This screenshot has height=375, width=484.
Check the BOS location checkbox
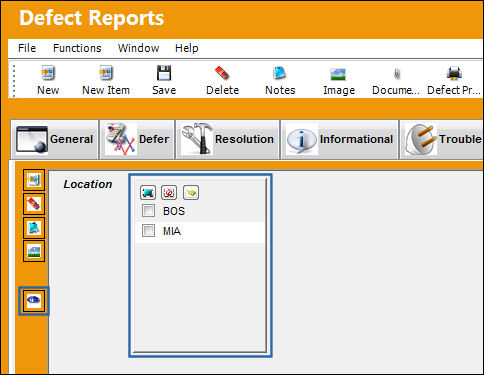(x=148, y=211)
